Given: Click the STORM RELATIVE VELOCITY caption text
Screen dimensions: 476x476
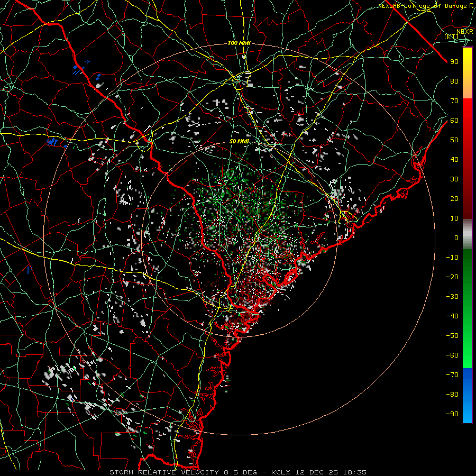Looking at the screenshot, I should point(164,472).
